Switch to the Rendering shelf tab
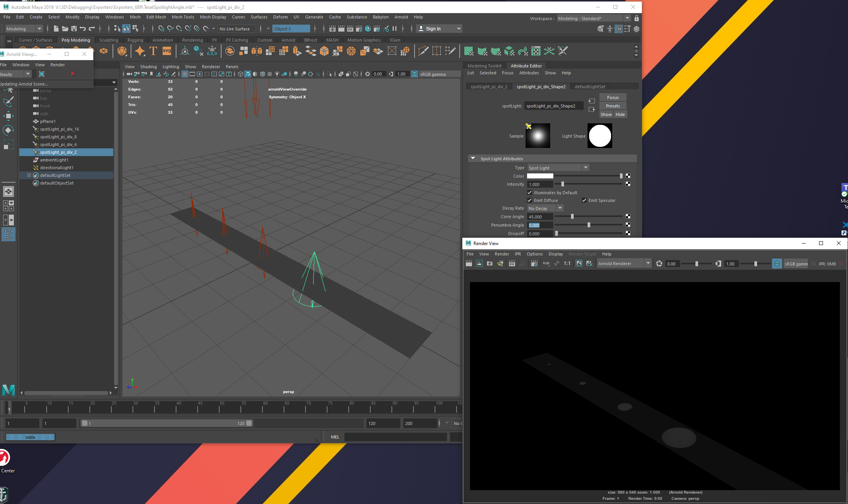The height and width of the screenshot is (504, 848). pos(192,40)
